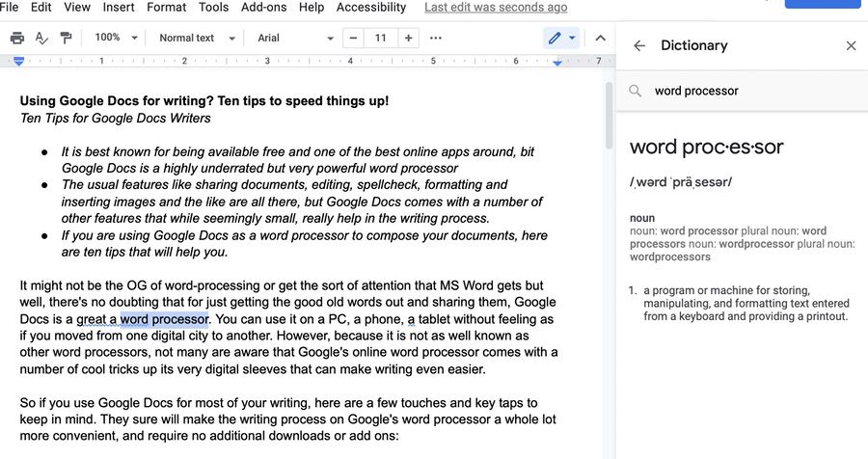This screenshot has width=868, height=459.
Task: Open the Accessibility menu
Action: 371,7
